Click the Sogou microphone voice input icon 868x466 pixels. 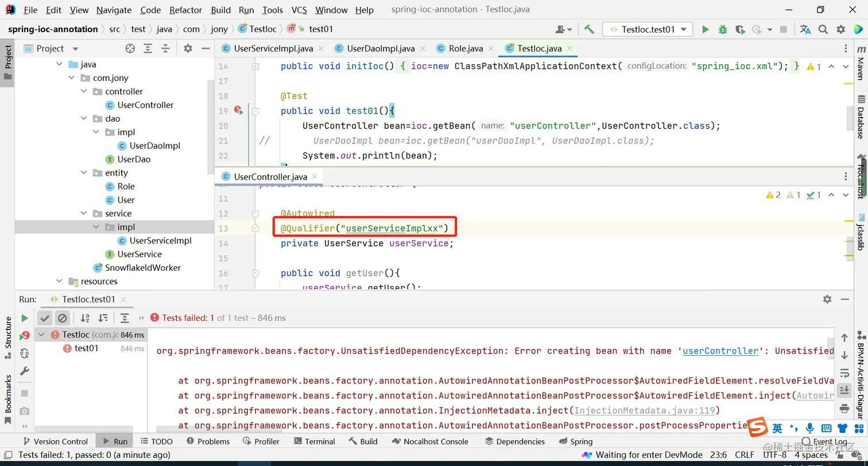pos(810,428)
